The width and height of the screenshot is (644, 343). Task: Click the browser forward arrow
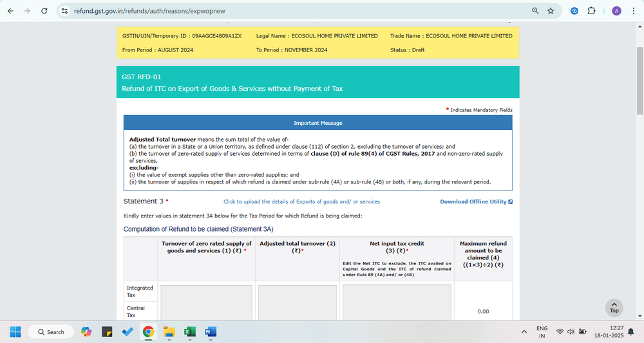27,11
